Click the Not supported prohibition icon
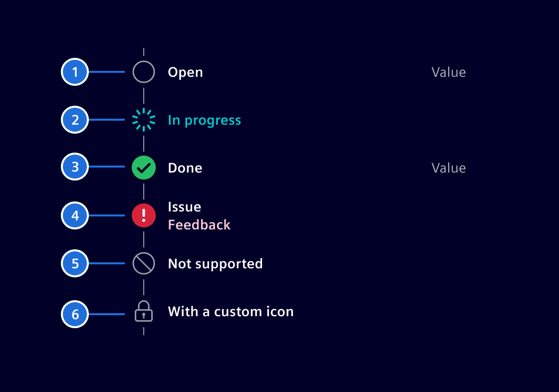Viewport: 559px width, 392px height. pos(144,263)
